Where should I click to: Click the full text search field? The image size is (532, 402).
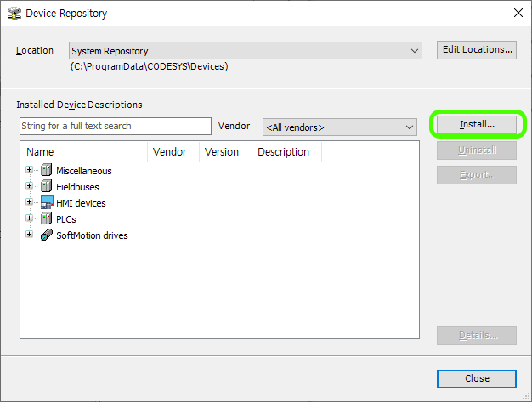point(115,126)
